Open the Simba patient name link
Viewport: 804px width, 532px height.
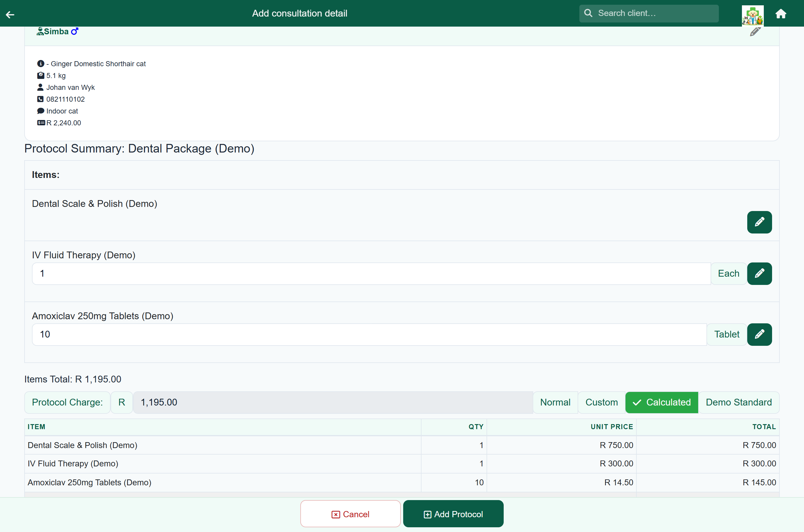tap(56, 32)
